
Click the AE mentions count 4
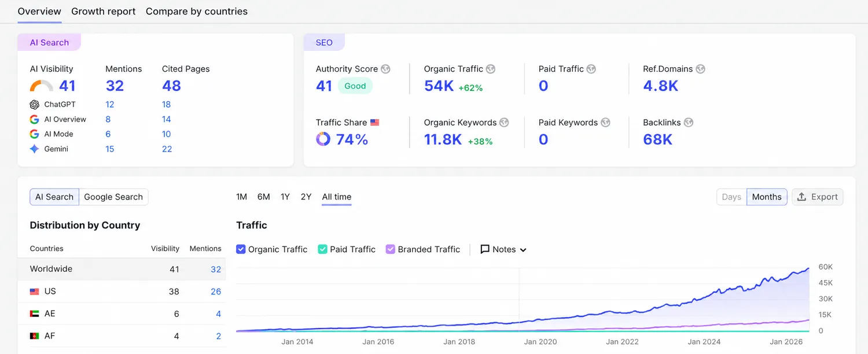[219, 314]
